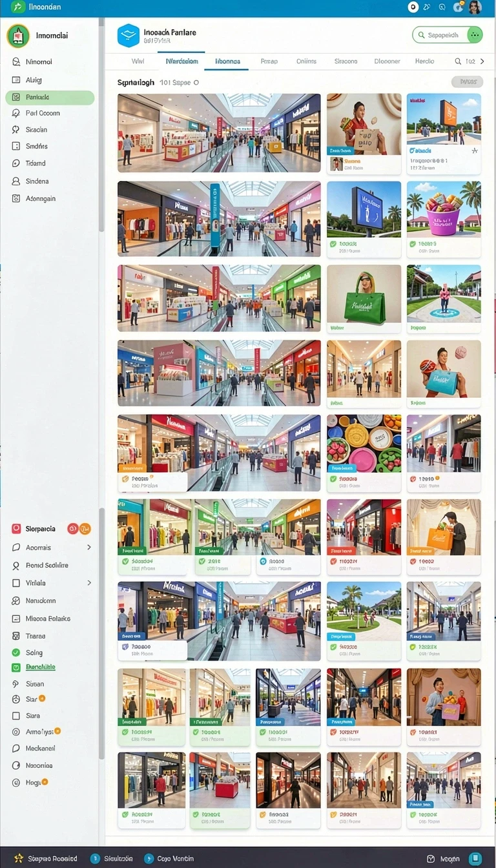This screenshot has height=868, width=496.
Task: Select the Alaig sidebar icon
Action: (x=16, y=80)
